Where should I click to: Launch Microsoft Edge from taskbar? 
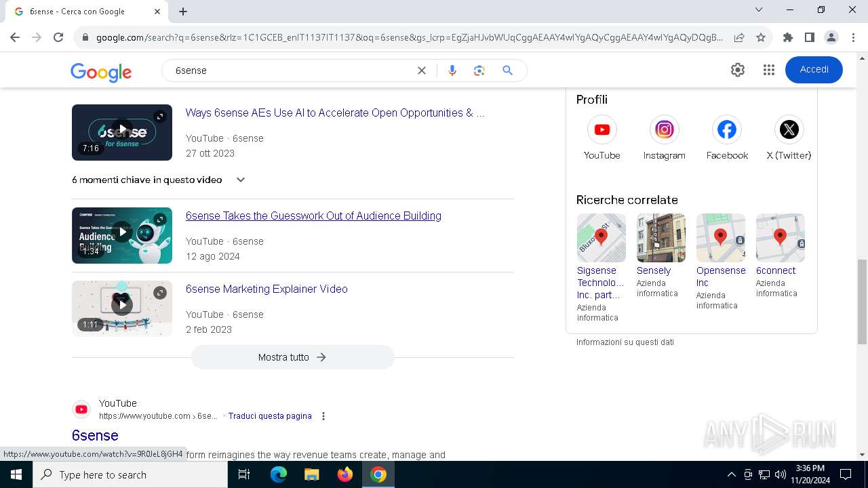[279, 474]
